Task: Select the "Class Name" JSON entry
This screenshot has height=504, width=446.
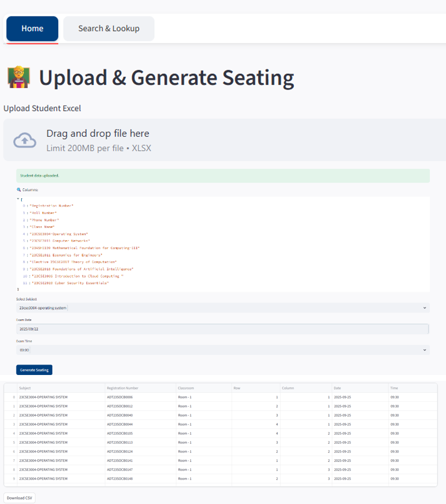Action: click(x=42, y=227)
